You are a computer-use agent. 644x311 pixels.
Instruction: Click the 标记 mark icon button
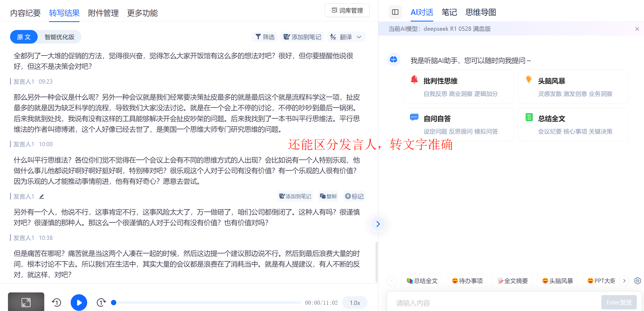point(354,196)
